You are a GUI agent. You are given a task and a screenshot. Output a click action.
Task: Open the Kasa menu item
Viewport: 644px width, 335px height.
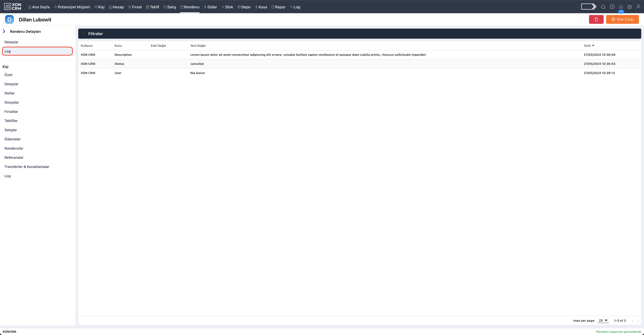[261, 7]
